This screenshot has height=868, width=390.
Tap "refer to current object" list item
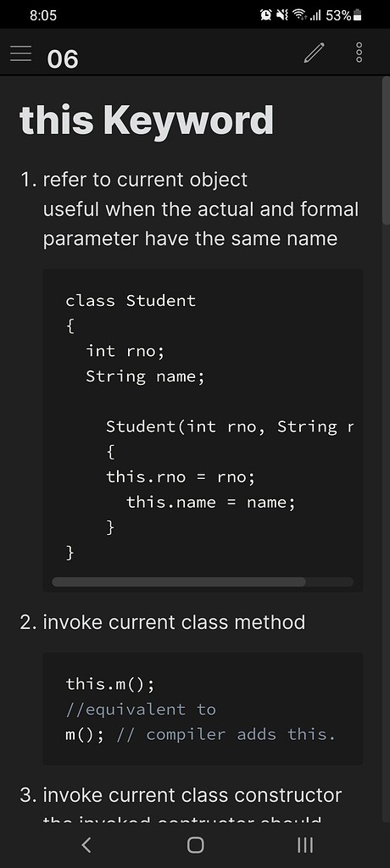(x=145, y=180)
